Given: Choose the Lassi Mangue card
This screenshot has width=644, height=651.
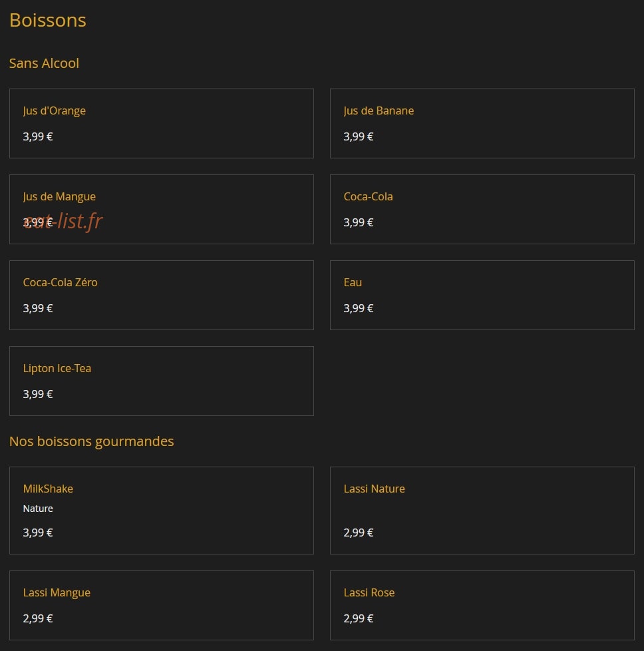Looking at the screenshot, I should (162, 605).
